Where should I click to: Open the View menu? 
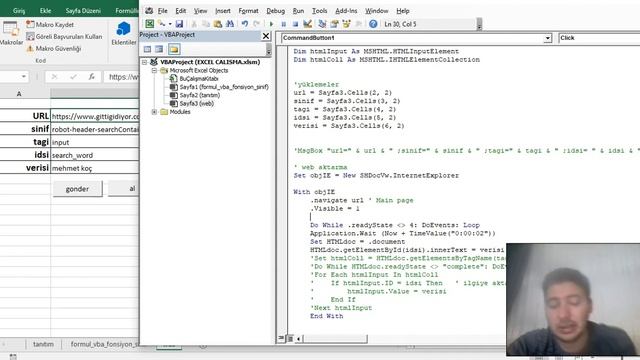coord(200,11)
